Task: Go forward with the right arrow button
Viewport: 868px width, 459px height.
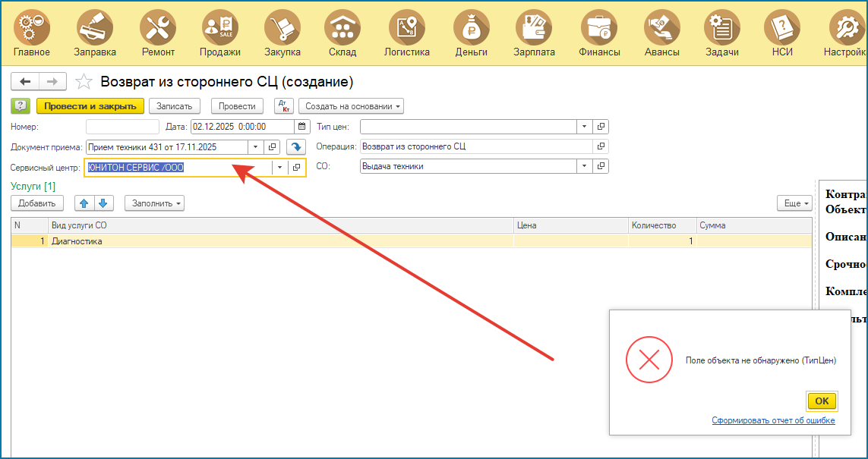Action: point(52,82)
